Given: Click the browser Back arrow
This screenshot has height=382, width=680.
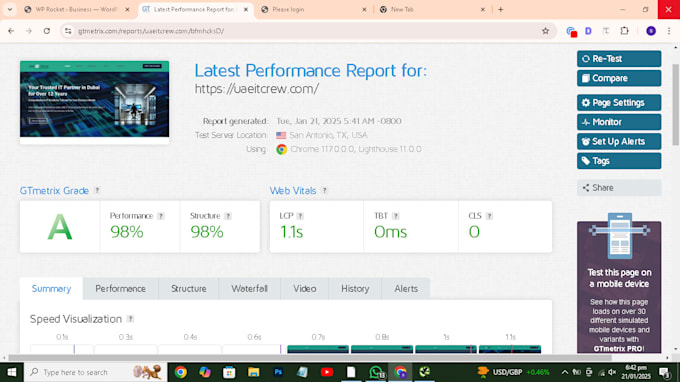Looking at the screenshot, I should click(x=11, y=31).
